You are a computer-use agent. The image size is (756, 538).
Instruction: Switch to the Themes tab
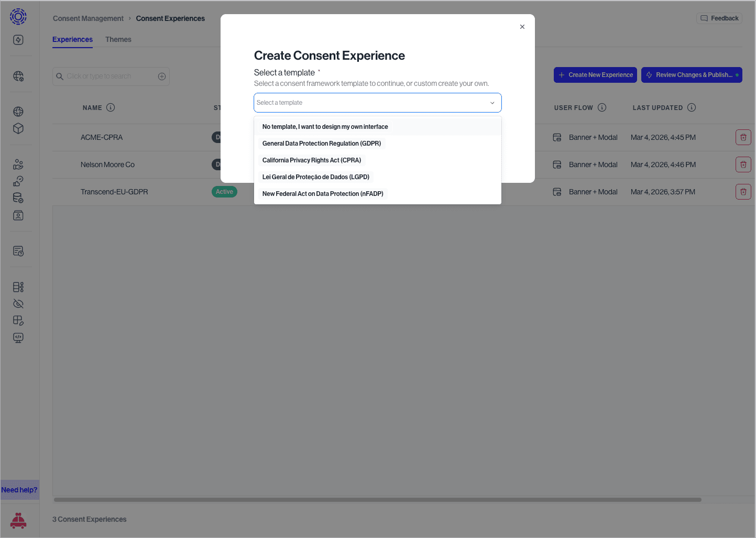point(118,39)
